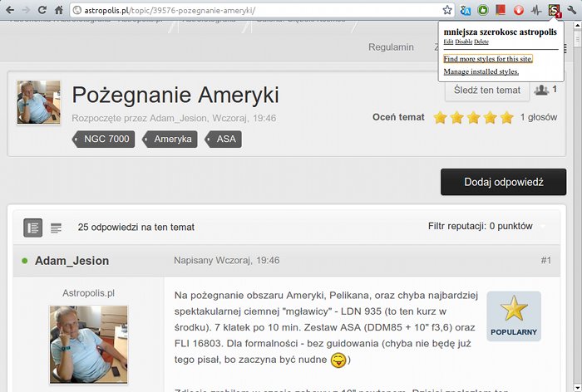The width and height of the screenshot is (582, 392).
Task: Click the post number #1 permalink
Action: tap(545, 260)
